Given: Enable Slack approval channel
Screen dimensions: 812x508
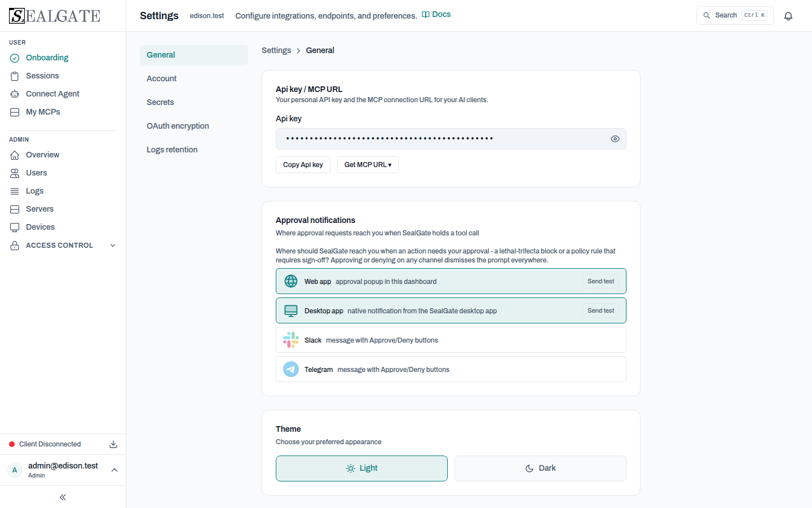Looking at the screenshot, I should (x=451, y=340).
